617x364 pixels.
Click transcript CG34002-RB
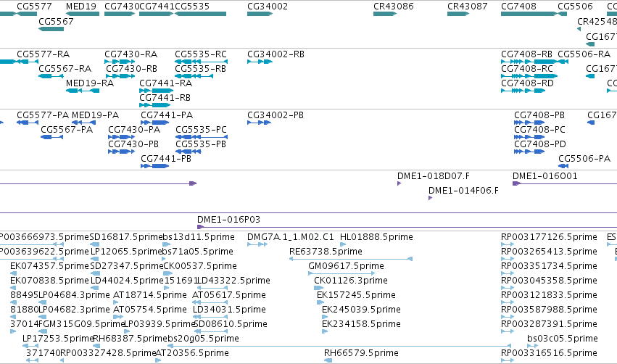point(260,62)
